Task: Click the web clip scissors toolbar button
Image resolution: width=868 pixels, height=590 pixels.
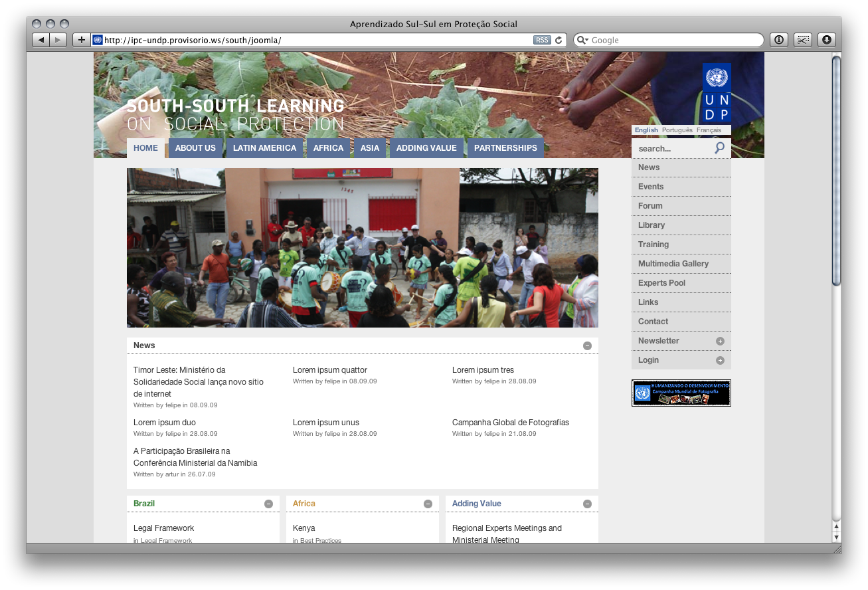Action: click(802, 40)
